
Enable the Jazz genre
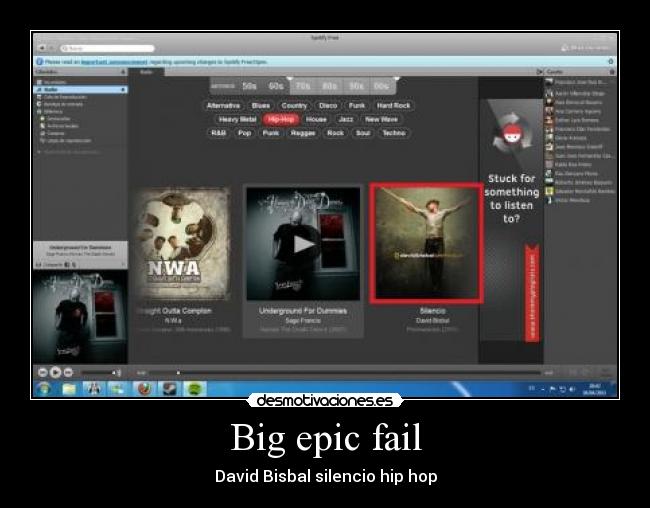346,119
